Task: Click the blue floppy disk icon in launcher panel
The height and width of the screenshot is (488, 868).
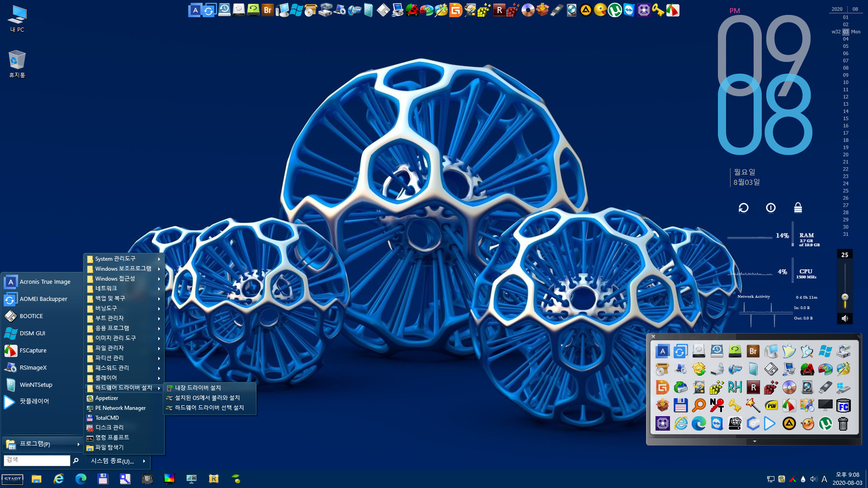Action: point(680,405)
